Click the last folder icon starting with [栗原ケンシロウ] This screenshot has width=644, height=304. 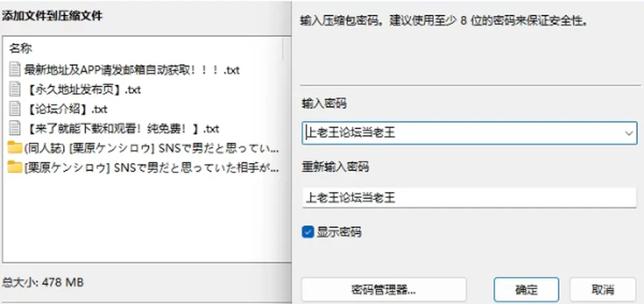pos(15,167)
